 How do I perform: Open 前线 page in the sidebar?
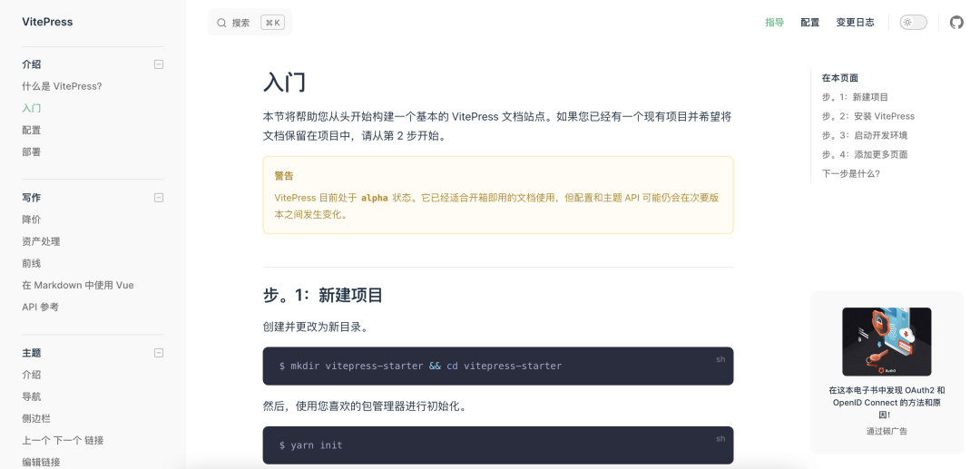31,263
